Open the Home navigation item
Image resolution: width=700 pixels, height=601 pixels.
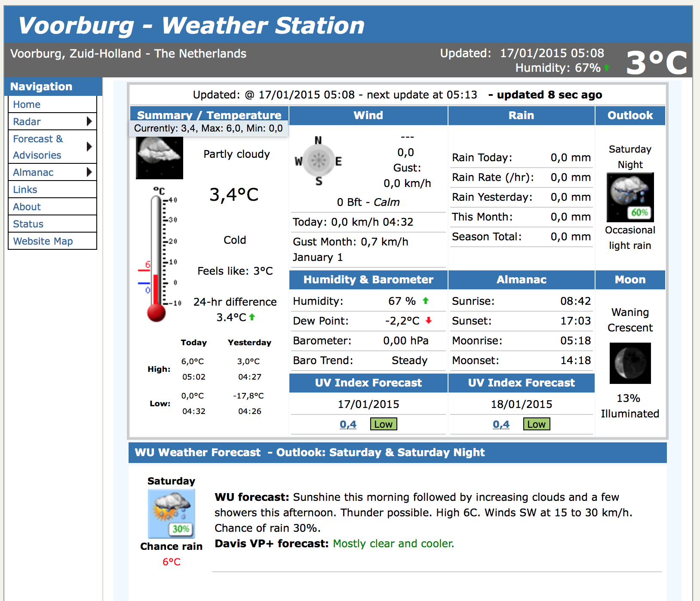pyautogui.click(x=27, y=104)
